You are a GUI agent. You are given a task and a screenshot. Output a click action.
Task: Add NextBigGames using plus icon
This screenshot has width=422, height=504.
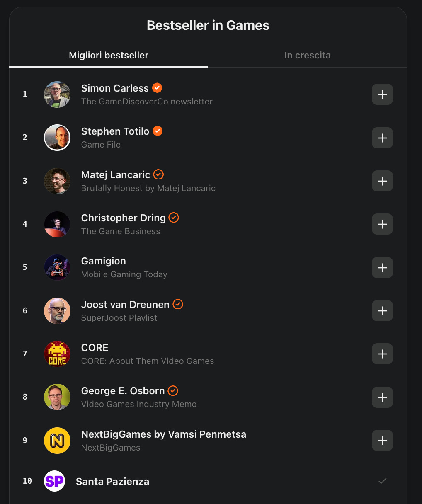(x=382, y=441)
